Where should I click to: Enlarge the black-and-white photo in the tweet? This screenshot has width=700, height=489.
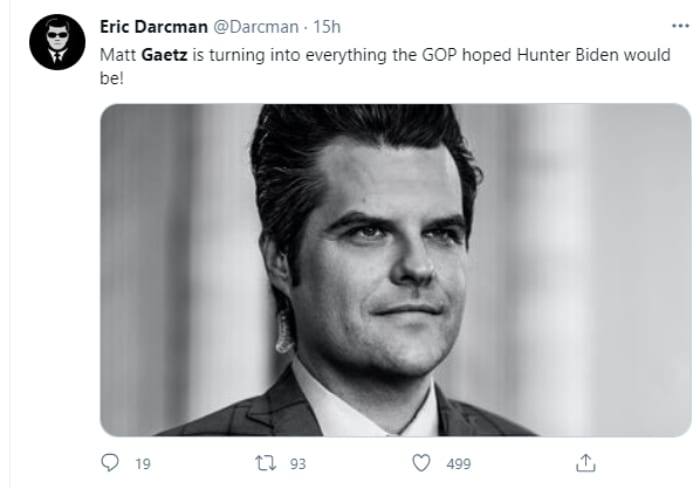[x=395, y=269]
